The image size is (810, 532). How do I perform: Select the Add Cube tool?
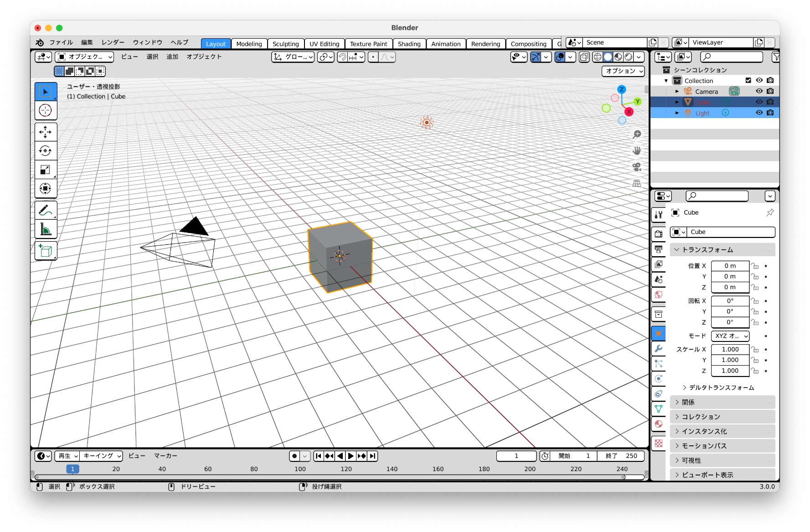click(x=46, y=251)
